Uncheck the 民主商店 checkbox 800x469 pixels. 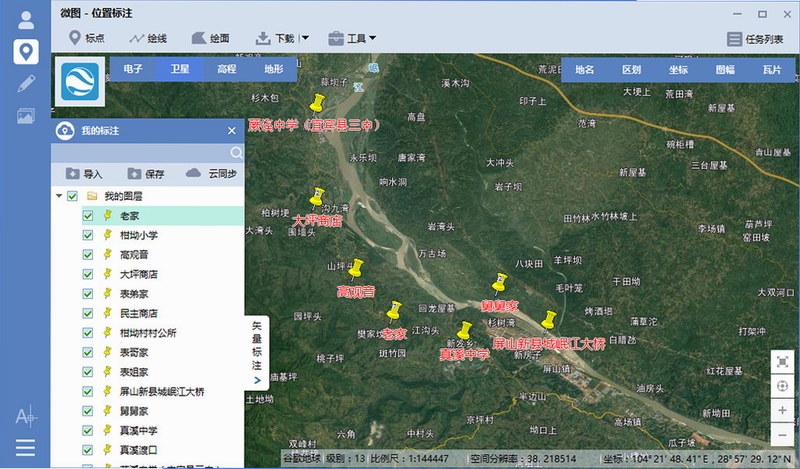tap(88, 313)
